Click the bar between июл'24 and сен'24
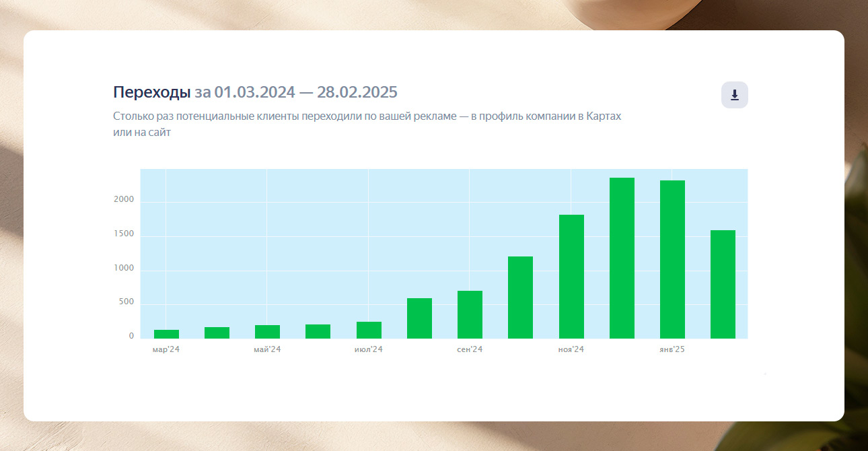The image size is (868, 451). click(x=419, y=318)
